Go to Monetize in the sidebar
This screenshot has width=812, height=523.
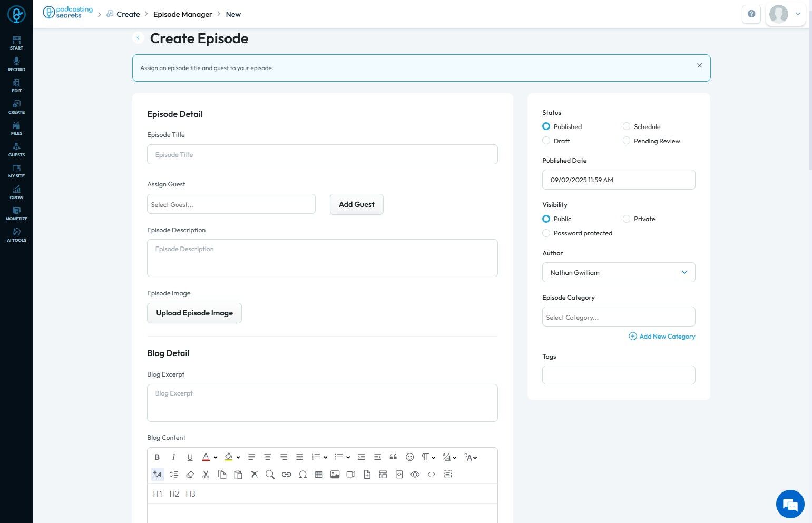point(16,213)
